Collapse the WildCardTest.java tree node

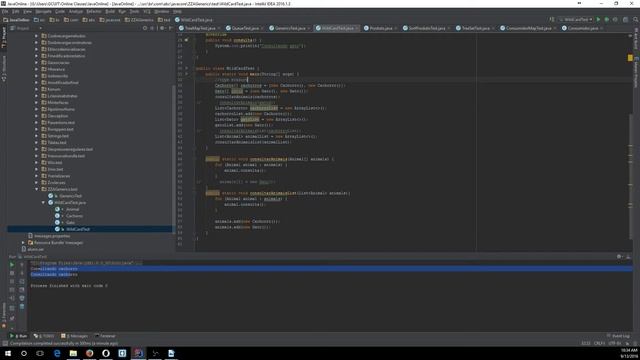click(43, 202)
